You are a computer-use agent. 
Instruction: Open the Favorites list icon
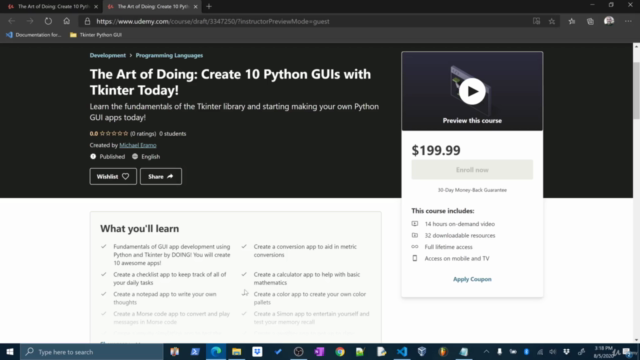coord(572,21)
